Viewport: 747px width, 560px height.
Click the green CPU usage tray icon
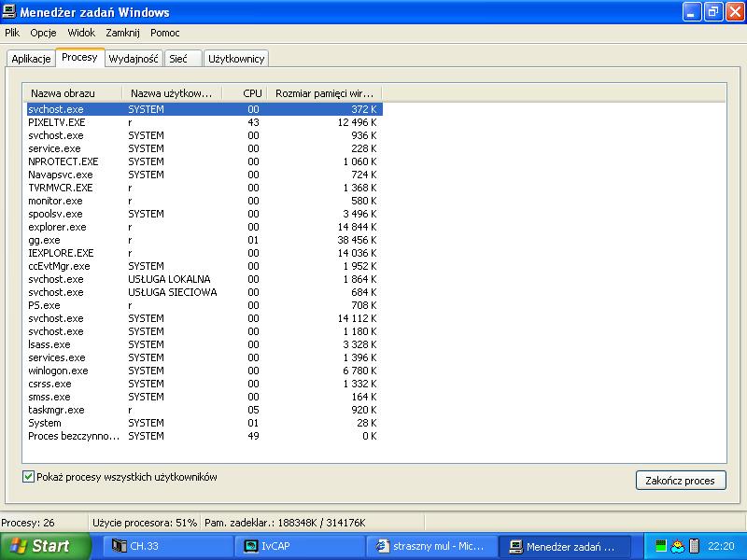point(660,546)
